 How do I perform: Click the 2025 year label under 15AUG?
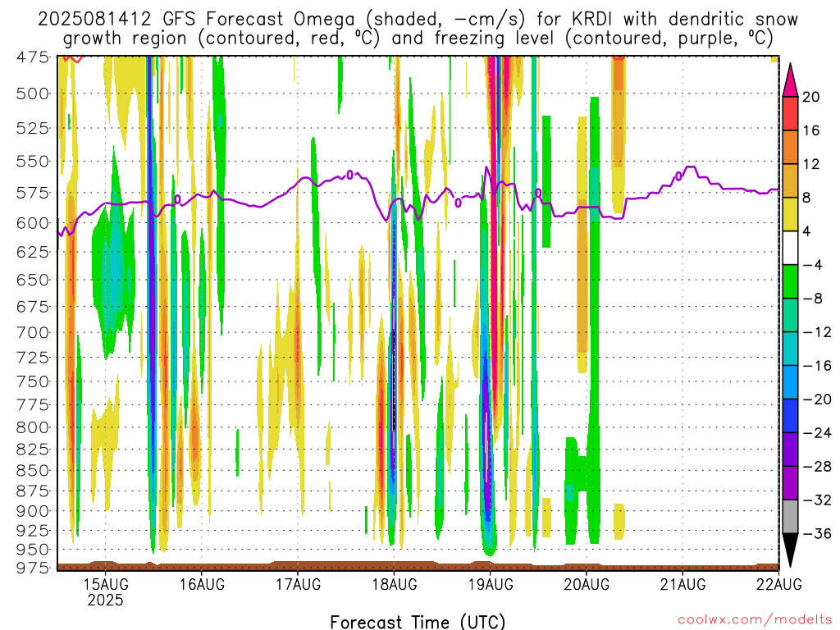pos(106,600)
